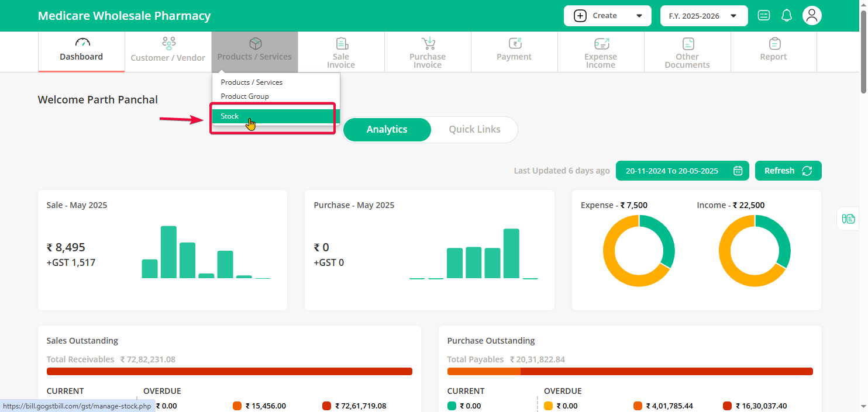Click the user profile avatar icon
The width and height of the screenshot is (868, 412).
(812, 16)
